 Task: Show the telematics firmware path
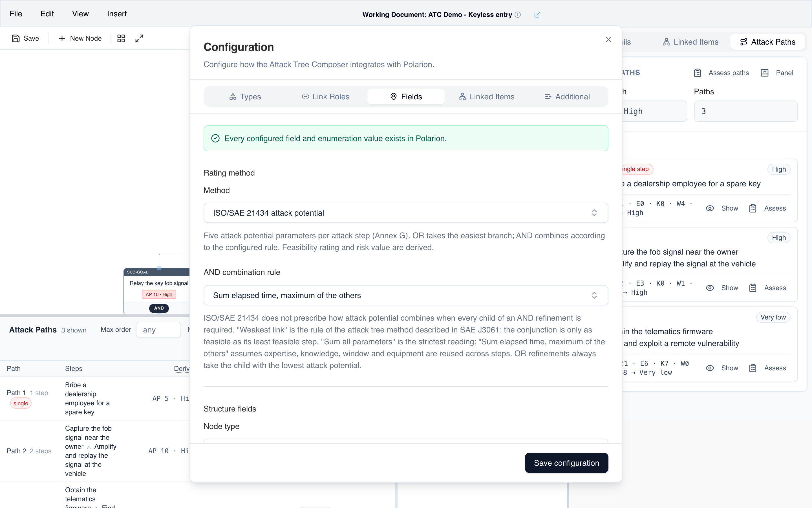[722, 368]
